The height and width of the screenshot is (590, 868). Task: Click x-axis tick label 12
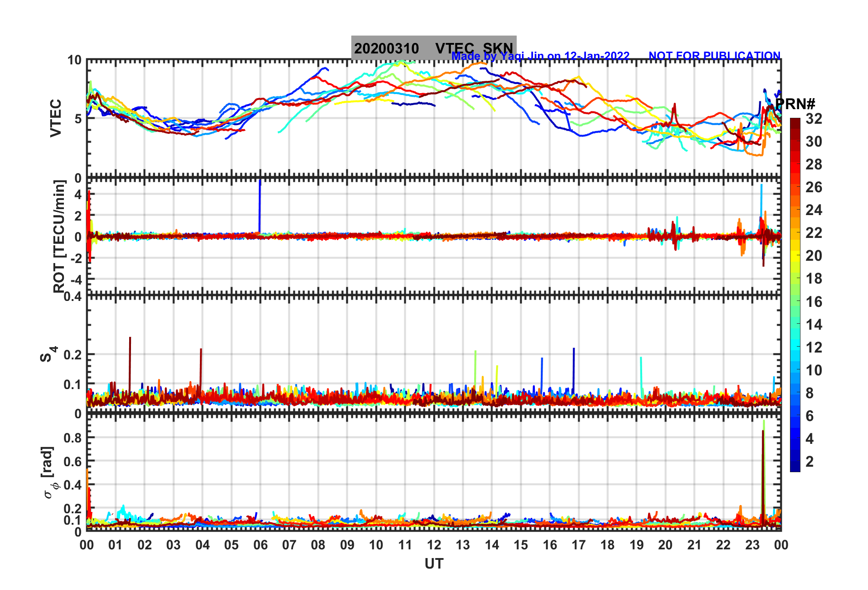coord(434,545)
